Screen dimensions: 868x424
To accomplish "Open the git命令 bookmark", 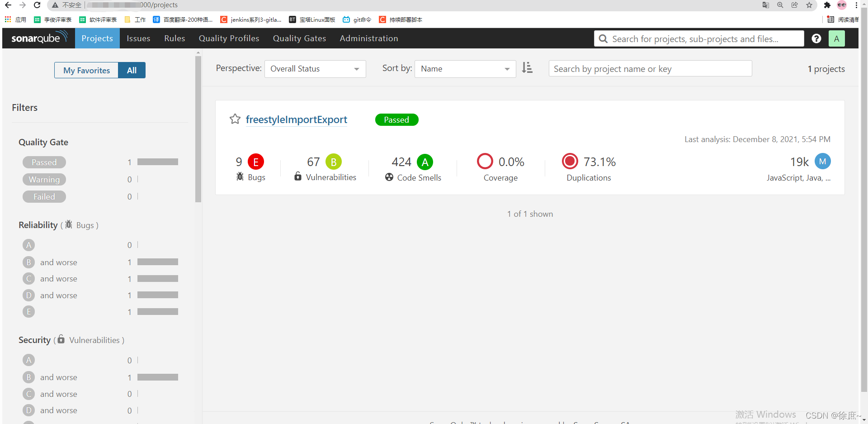I will pyautogui.click(x=357, y=19).
